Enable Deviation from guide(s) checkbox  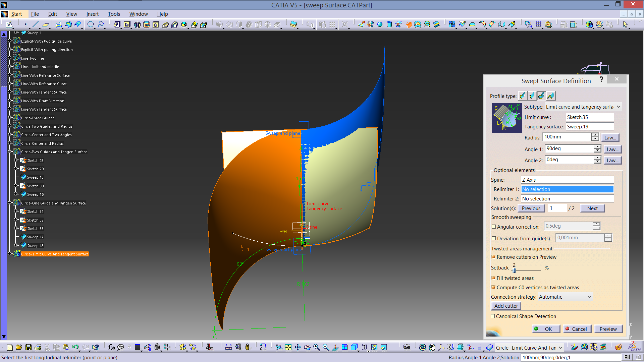tap(494, 238)
